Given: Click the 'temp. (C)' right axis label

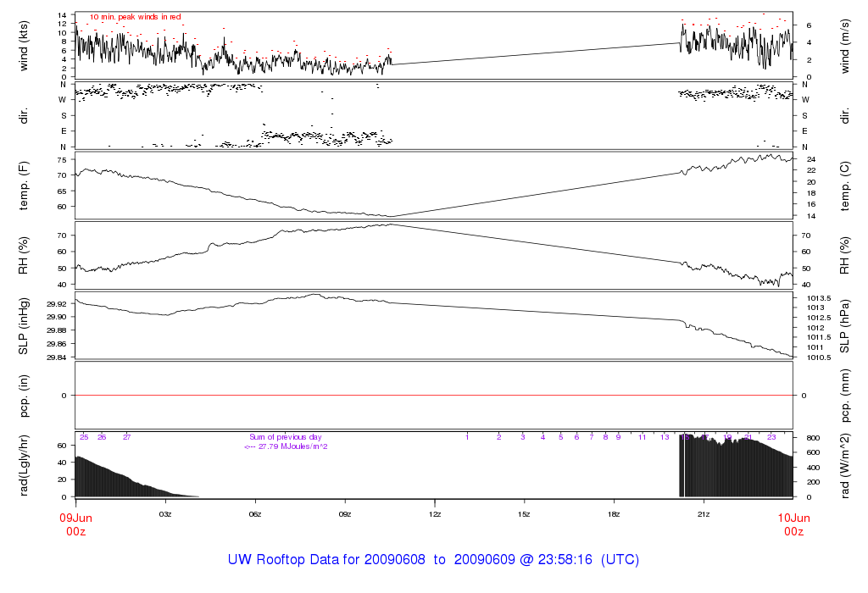Looking at the screenshot, I should click(845, 185).
